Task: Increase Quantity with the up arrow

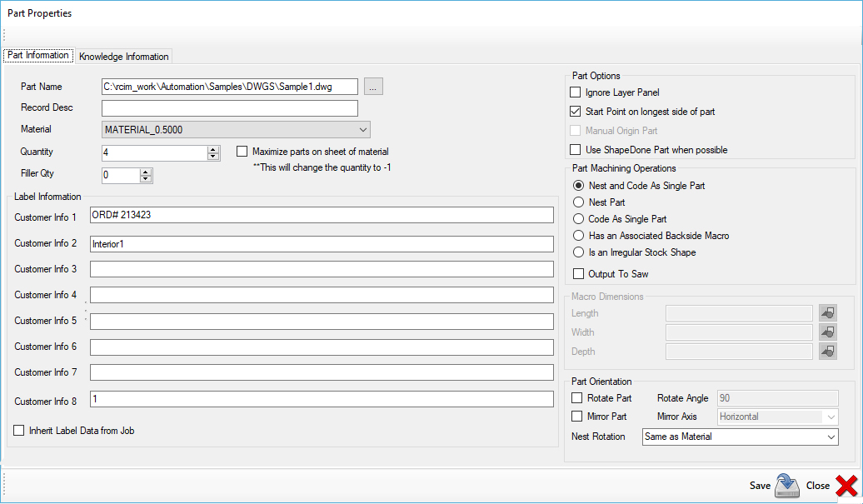Action: point(213,149)
